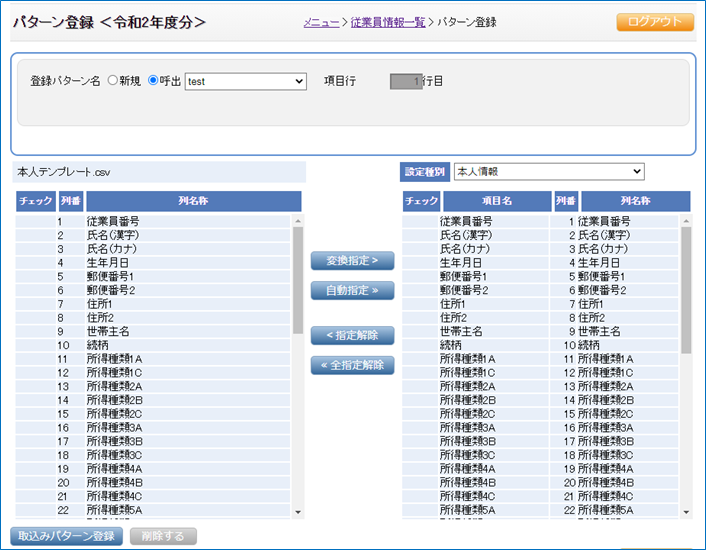The width and height of the screenshot is (706, 550).
Task: Select 世帯主名 row in left column list
Action: 108,331
